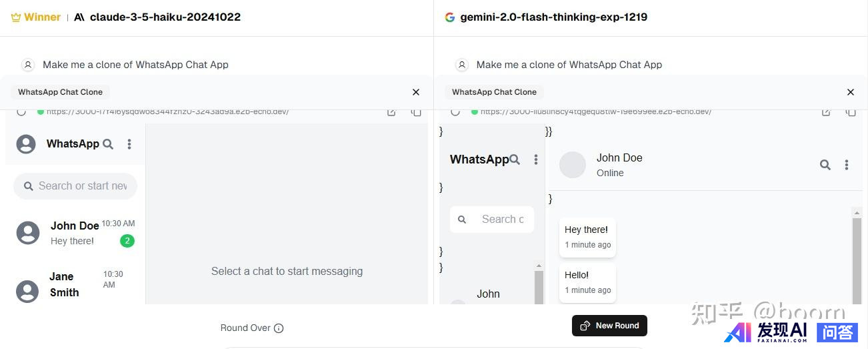Click Jane Smith's avatar in left chat list

click(x=27, y=292)
